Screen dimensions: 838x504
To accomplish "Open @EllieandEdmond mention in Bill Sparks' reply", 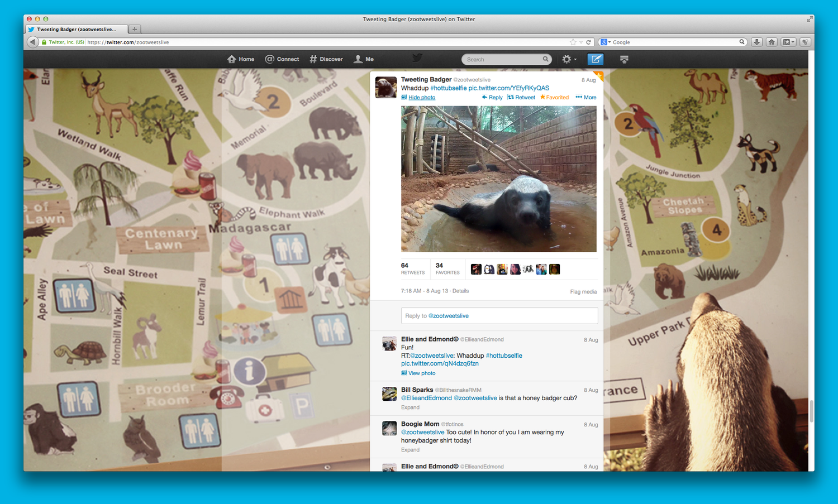I will (426, 399).
